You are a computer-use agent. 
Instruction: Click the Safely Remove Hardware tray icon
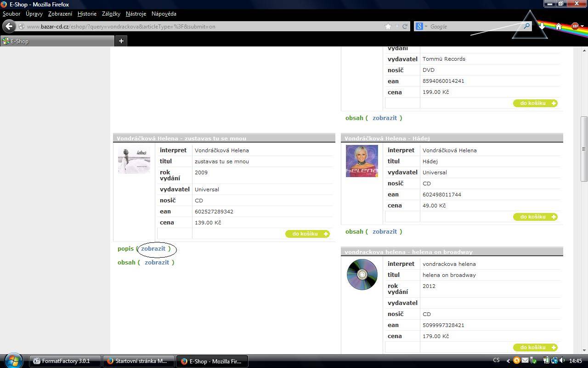(532, 361)
